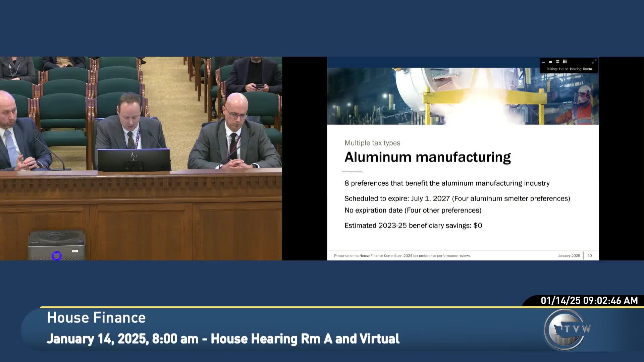Click the Multiple tax types heading

(x=372, y=142)
